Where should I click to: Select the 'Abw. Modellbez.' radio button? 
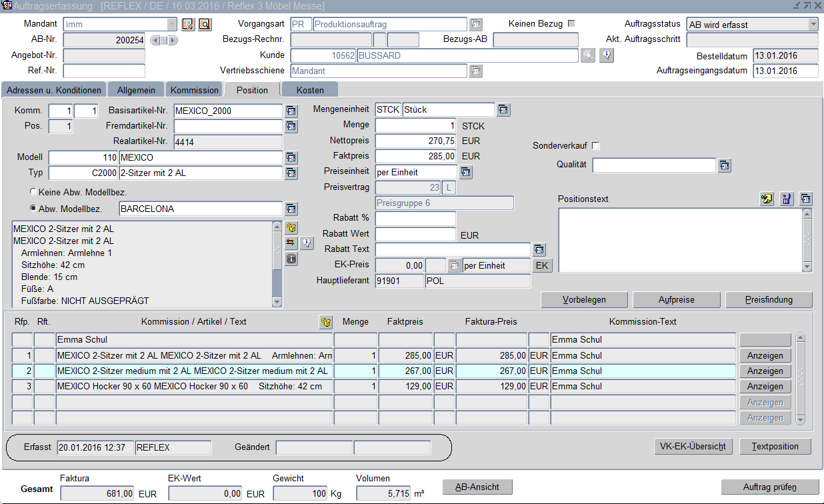pyautogui.click(x=33, y=208)
